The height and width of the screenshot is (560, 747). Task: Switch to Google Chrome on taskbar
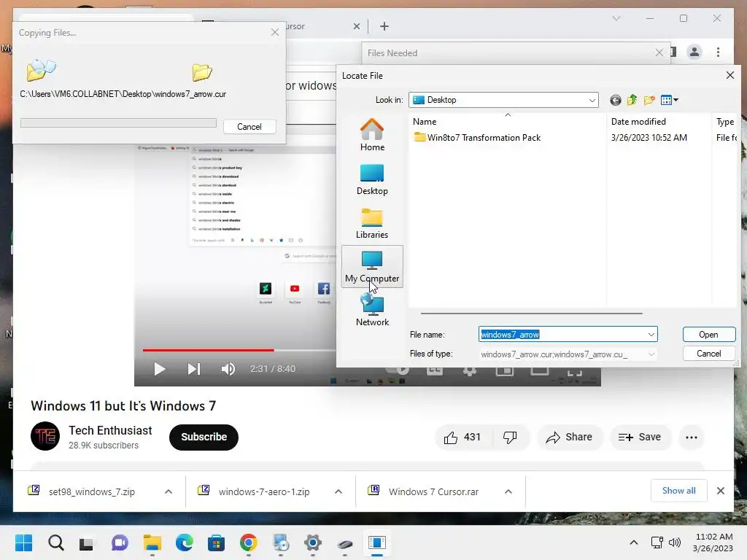248,542
